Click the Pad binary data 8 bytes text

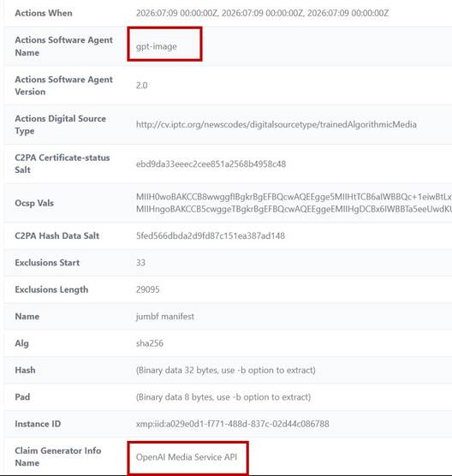223,397
